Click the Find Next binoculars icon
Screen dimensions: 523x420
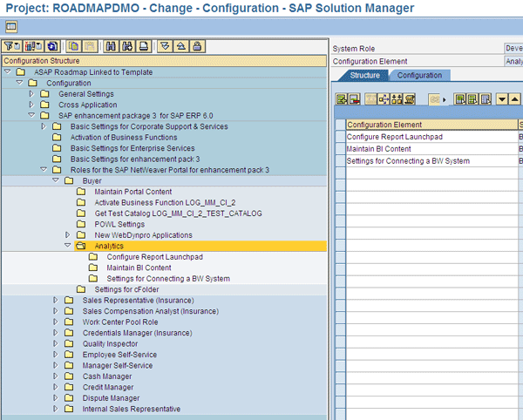point(127,46)
